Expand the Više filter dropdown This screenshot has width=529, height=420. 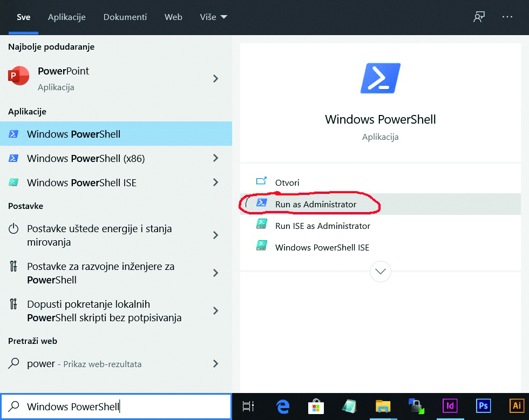pyautogui.click(x=213, y=17)
